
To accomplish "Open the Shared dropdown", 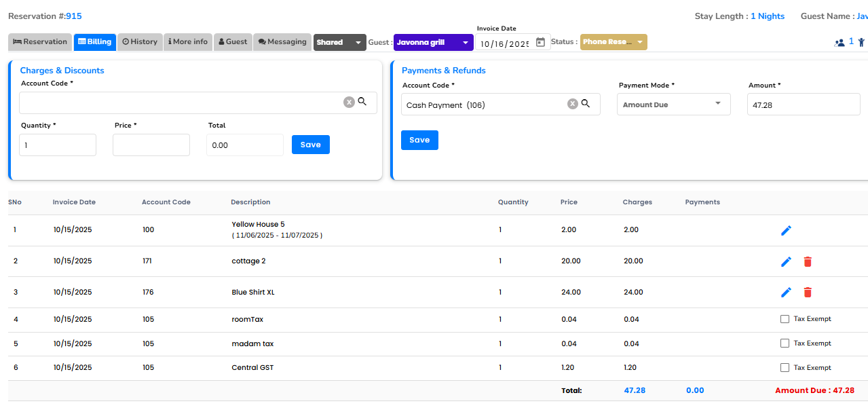I will coord(340,42).
